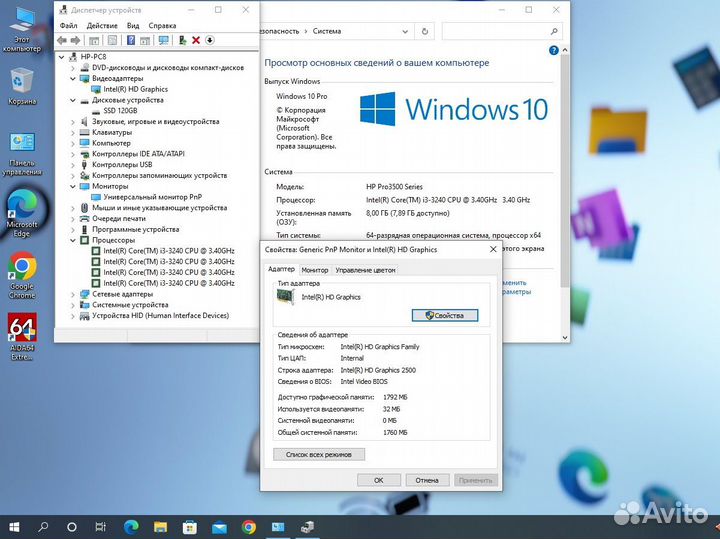The width and height of the screenshot is (720, 539).
Task: Launch Google Chrome from the desktop
Action: (22, 275)
